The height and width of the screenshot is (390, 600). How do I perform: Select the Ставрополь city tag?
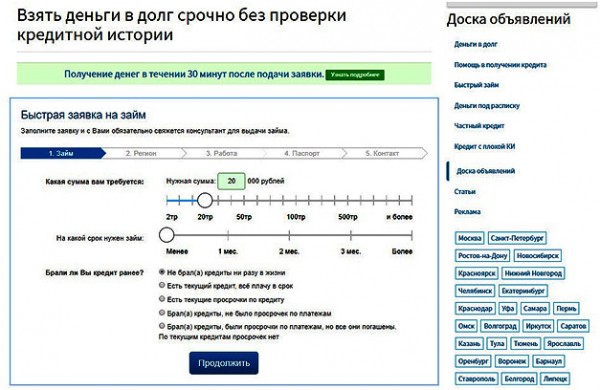[476, 379]
